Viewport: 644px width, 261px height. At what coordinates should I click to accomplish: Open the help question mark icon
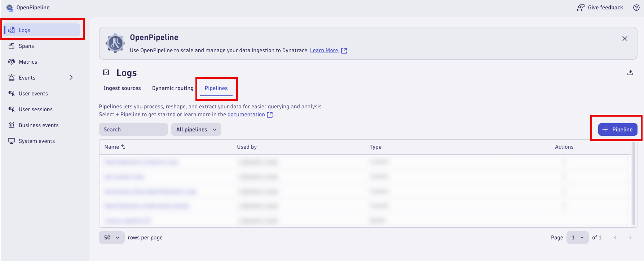[x=636, y=8]
